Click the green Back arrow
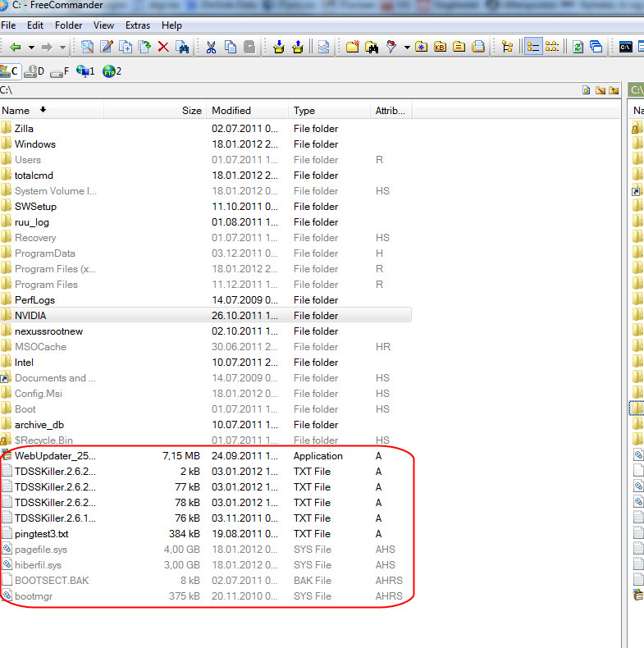 pyautogui.click(x=16, y=47)
